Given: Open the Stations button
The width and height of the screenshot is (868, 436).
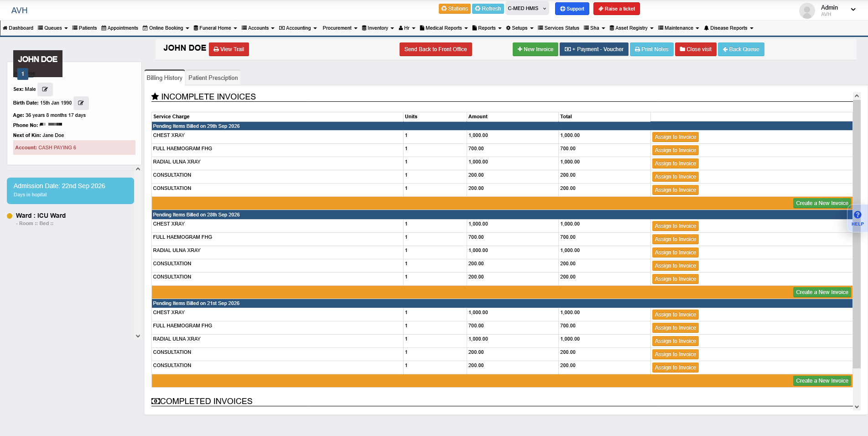Looking at the screenshot, I should tap(455, 9).
